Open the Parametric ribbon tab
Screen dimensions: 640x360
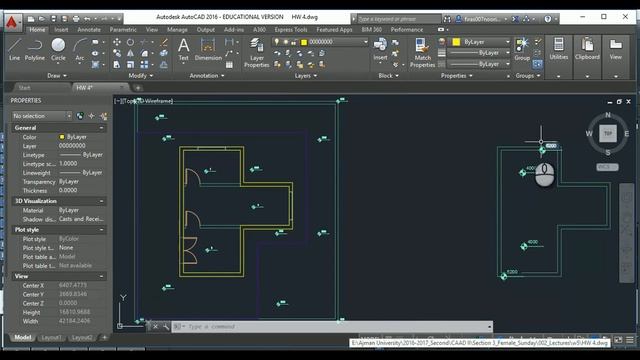tap(123, 30)
